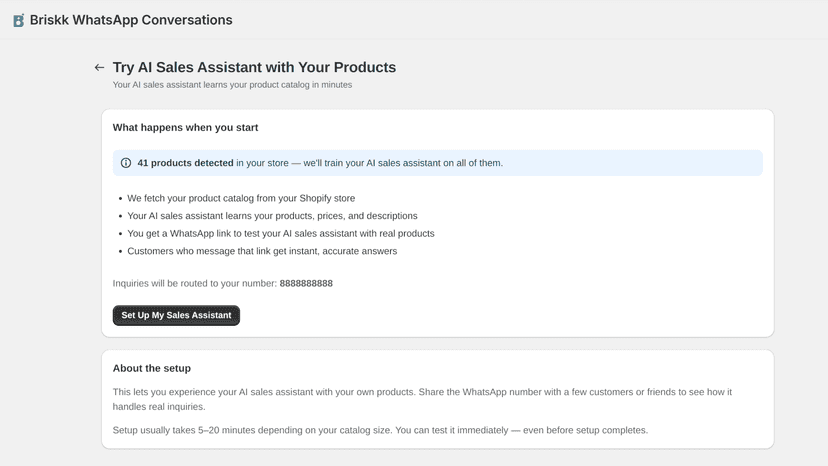Viewport: 828px width, 466px height.
Task: Select the heading Try AI Sales Assistant
Action: (254, 68)
